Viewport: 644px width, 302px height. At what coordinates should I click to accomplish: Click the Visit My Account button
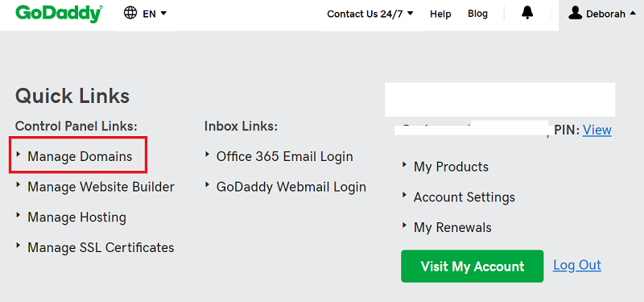coord(473,267)
